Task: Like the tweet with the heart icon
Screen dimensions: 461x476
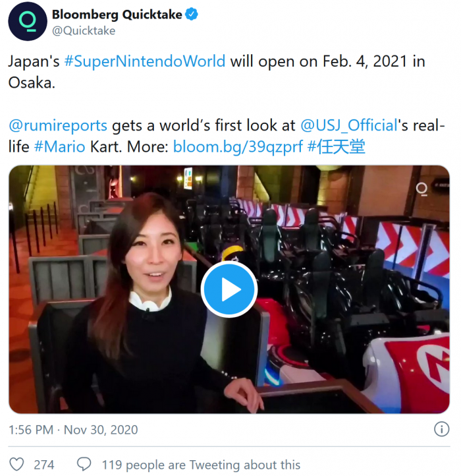Action: 16,465
